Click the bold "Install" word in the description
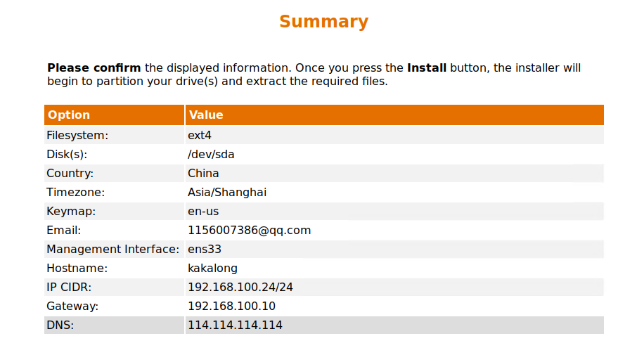 tap(427, 68)
